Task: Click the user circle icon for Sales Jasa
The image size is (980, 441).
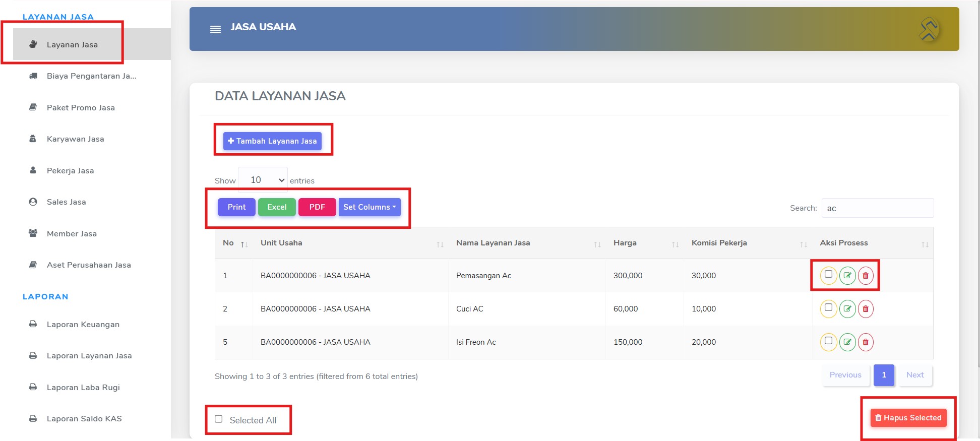Action: [33, 202]
